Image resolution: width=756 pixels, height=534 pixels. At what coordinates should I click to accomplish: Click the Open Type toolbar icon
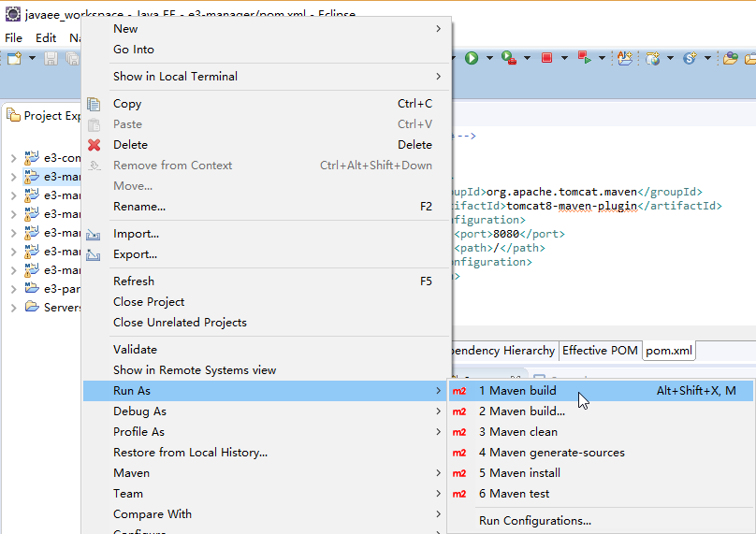624,58
